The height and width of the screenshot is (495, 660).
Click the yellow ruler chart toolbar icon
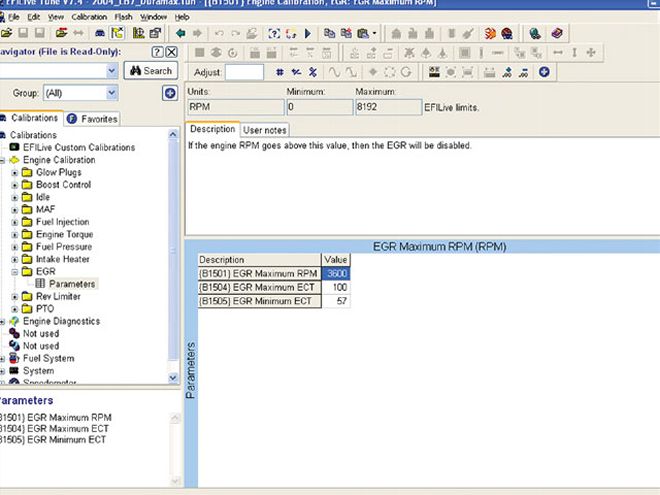[138, 33]
